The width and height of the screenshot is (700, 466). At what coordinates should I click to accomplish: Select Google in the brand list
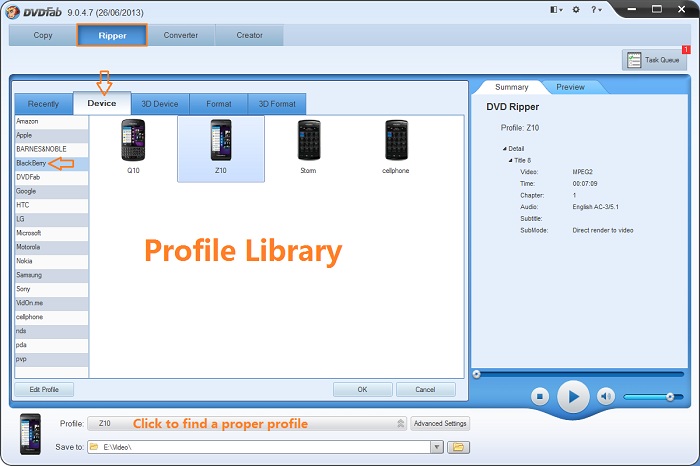click(x=51, y=191)
